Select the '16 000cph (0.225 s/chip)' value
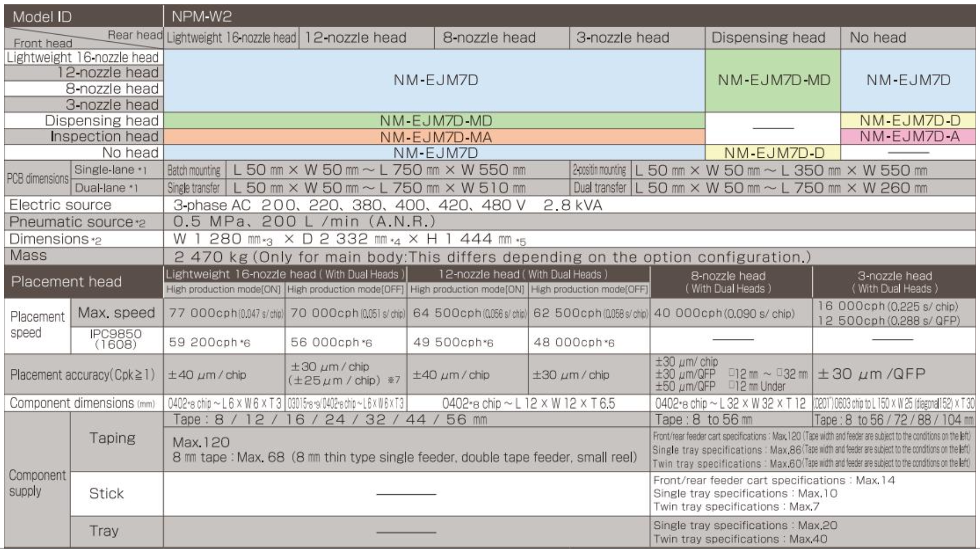 pos(888,306)
